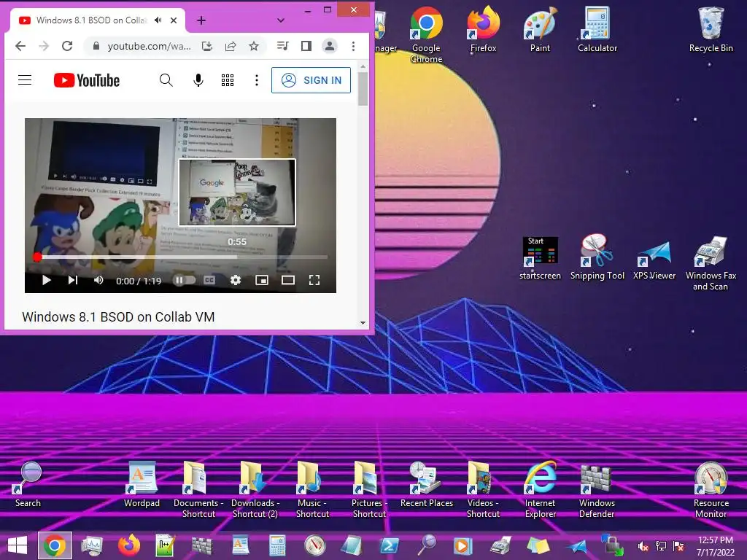747x560 pixels.
Task: Toggle video autoplay switch
Action: (184, 281)
